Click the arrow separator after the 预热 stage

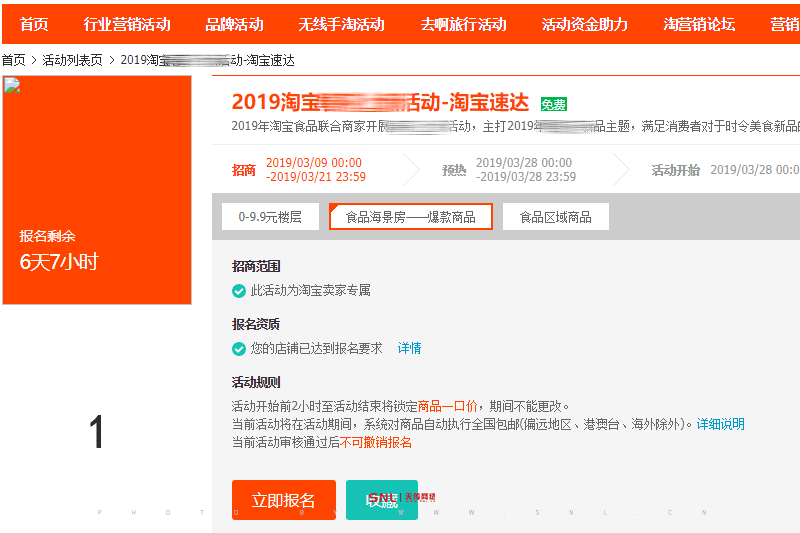pos(621,170)
